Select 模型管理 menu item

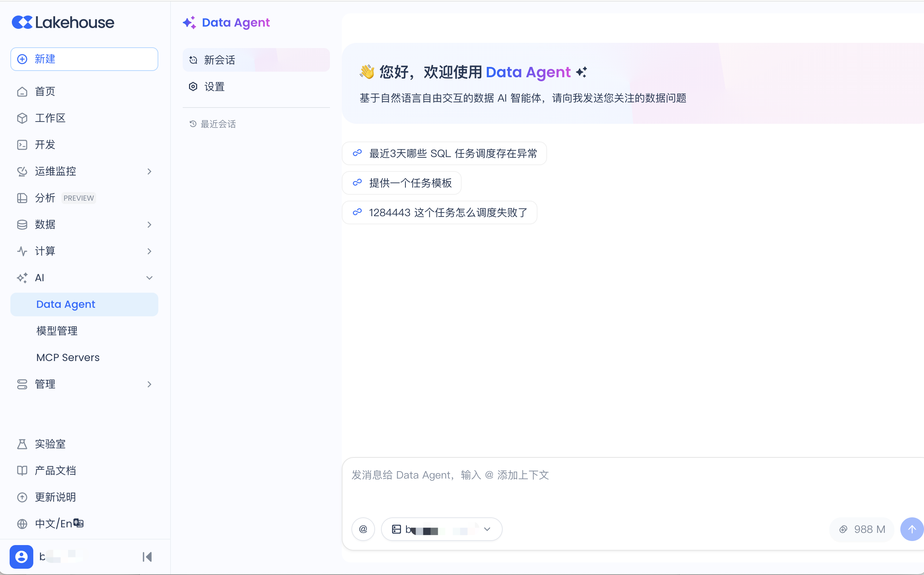pos(57,331)
